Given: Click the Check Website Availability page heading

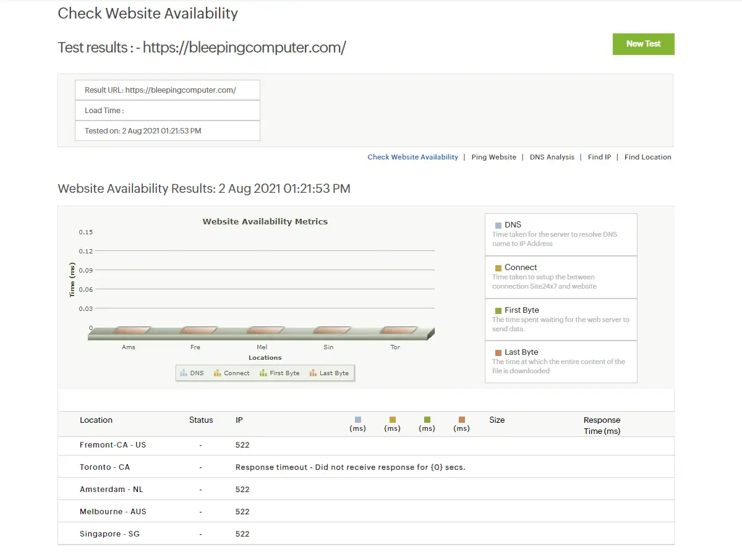Looking at the screenshot, I should pos(148,14).
